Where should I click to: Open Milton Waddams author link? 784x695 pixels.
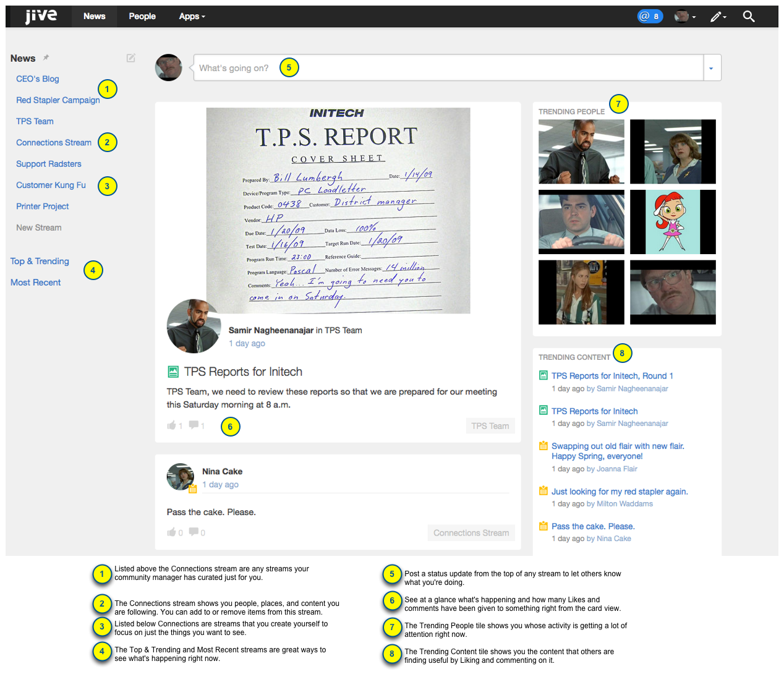click(624, 504)
